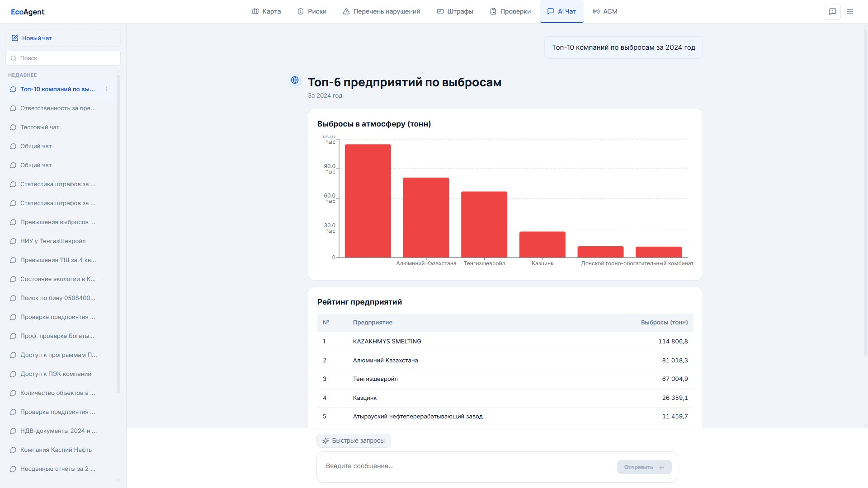
Task: Click the shield icon on Риски tab
Action: pos(301,11)
